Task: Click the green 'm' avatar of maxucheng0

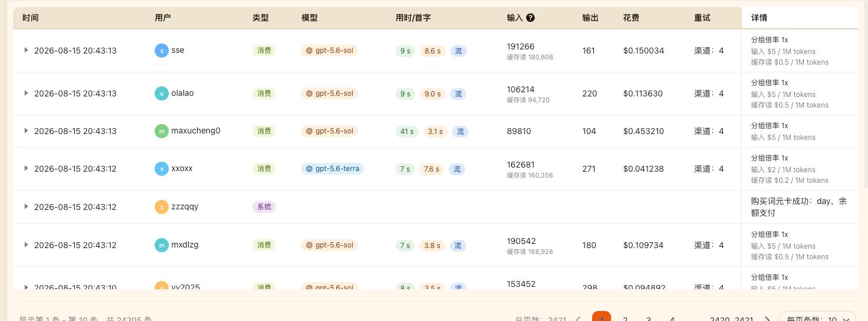Action: (x=162, y=131)
